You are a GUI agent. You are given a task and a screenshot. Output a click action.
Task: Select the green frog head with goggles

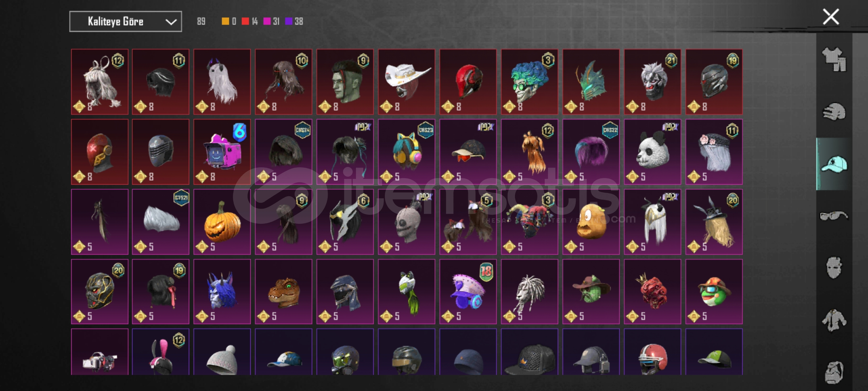[x=714, y=291]
